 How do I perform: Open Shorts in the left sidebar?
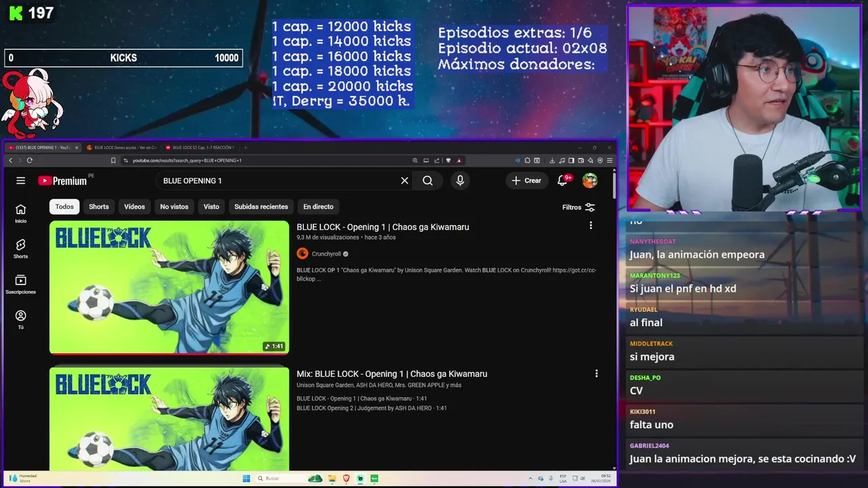(x=21, y=249)
